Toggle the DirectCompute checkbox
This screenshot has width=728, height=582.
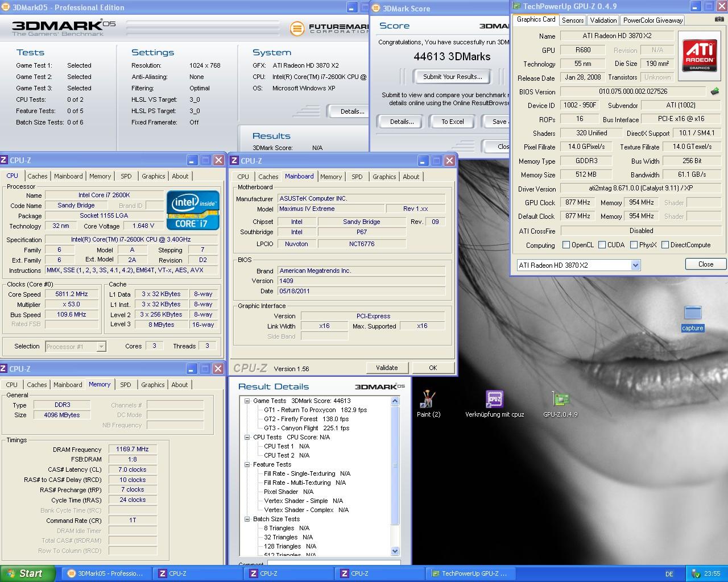[664, 245]
